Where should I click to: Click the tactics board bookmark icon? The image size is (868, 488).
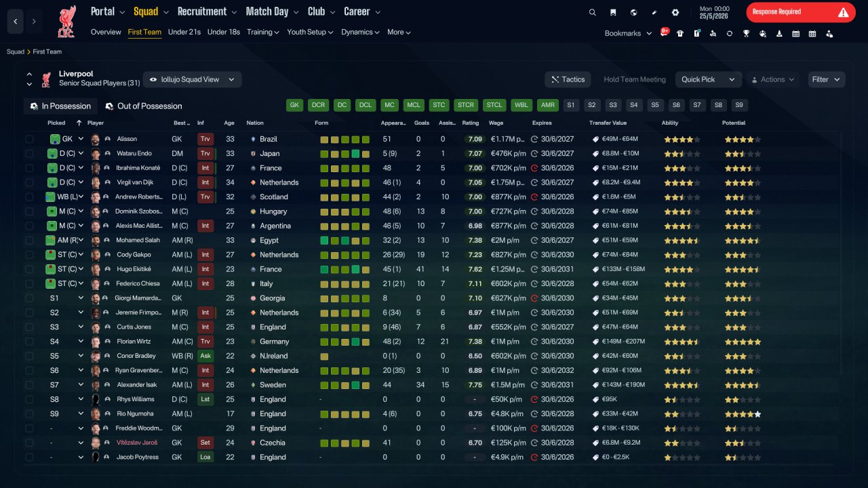tap(696, 33)
